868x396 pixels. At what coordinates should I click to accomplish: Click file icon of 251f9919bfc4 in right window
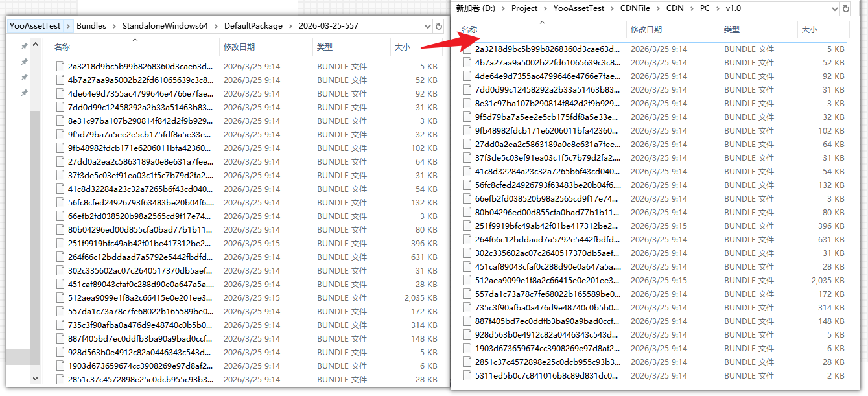coord(467,226)
